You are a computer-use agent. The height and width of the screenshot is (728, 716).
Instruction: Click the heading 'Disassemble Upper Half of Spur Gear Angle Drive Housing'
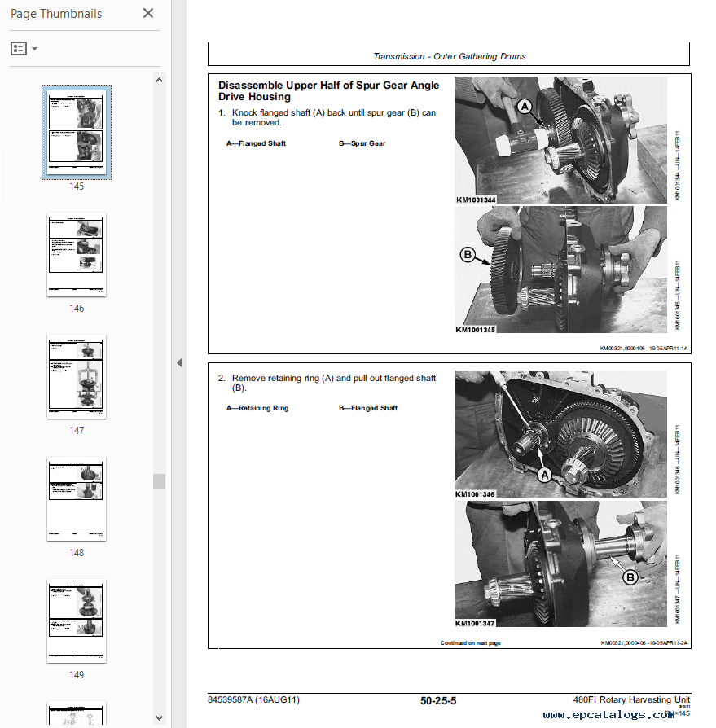(x=329, y=91)
